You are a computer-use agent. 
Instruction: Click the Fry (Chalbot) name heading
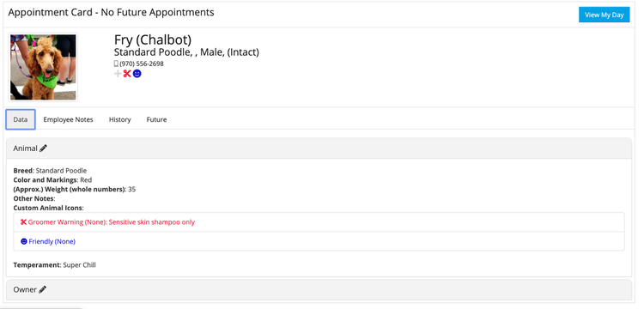[153, 39]
